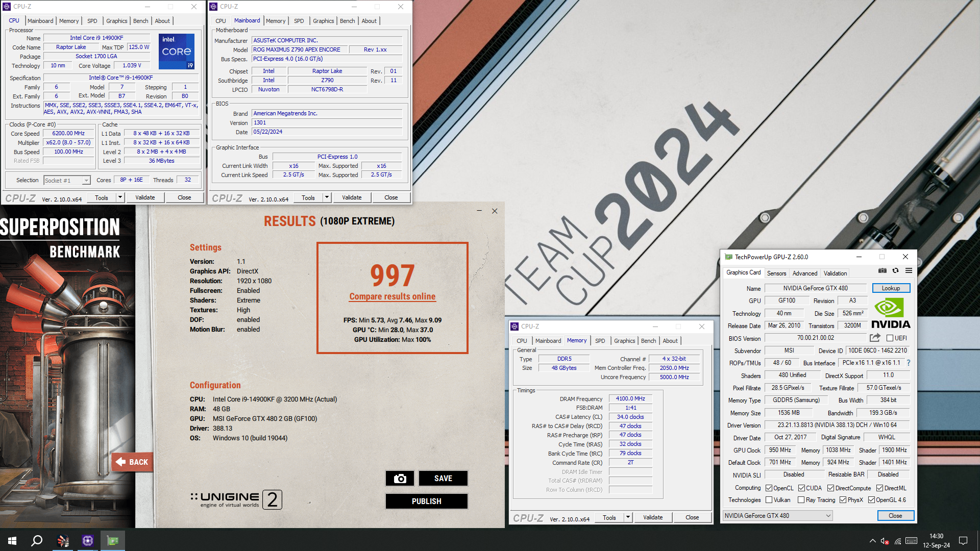Open the Graphics tab in CPU-Z Memory window

pos(625,341)
